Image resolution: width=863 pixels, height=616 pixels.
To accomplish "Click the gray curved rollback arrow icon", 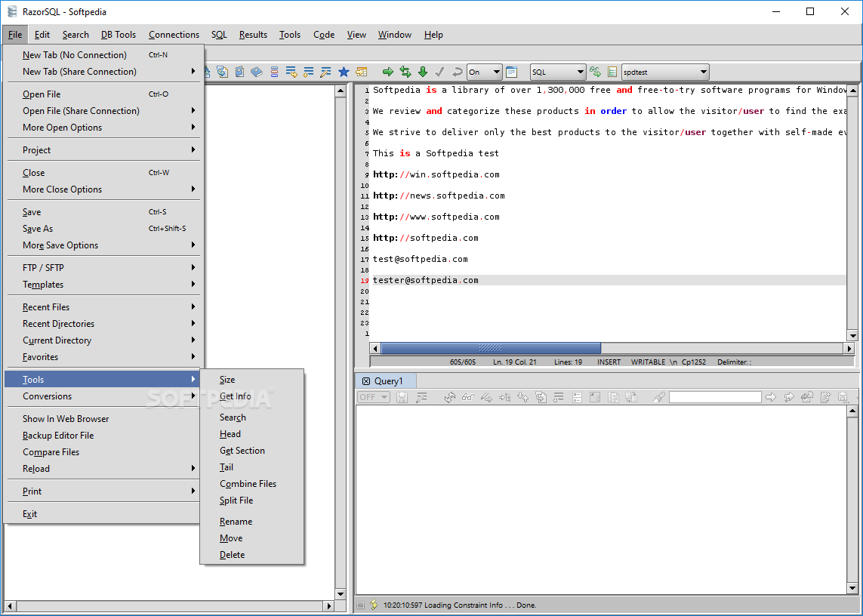I will coord(457,72).
